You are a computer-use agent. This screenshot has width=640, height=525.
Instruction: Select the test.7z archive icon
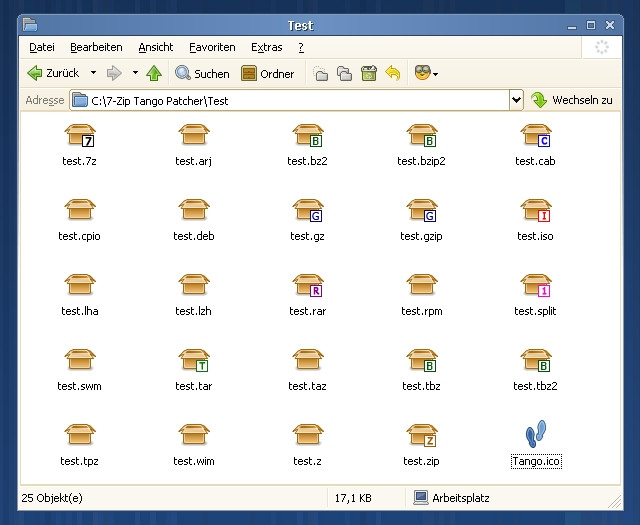[80, 136]
